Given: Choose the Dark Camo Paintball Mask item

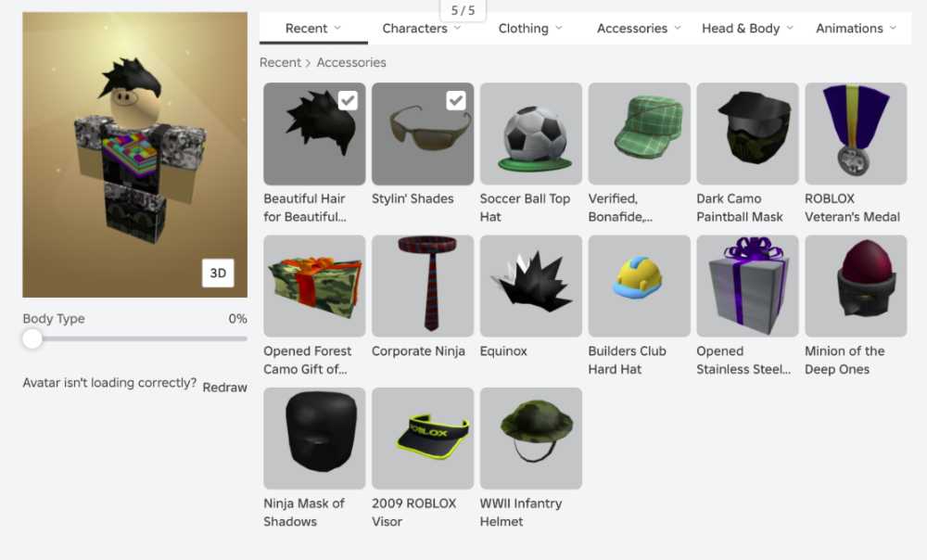Looking at the screenshot, I should pyautogui.click(x=747, y=134).
